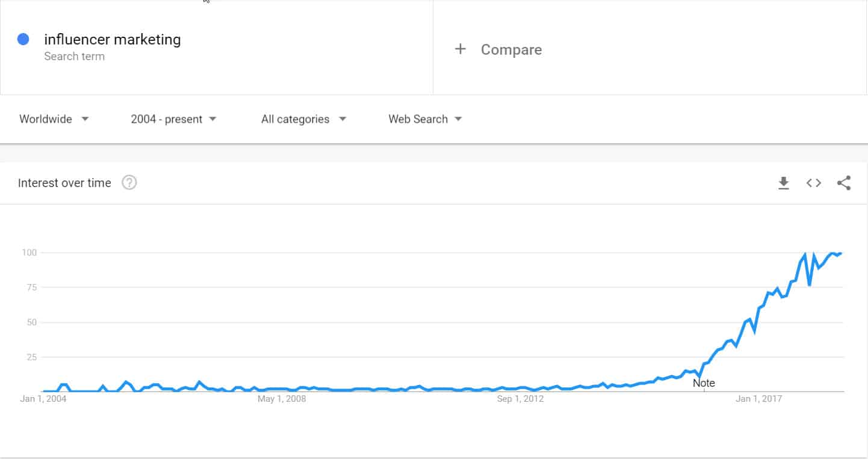Select the blue search term indicator dot
The width and height of the screenshot is (868, 459).
point(23,39)
